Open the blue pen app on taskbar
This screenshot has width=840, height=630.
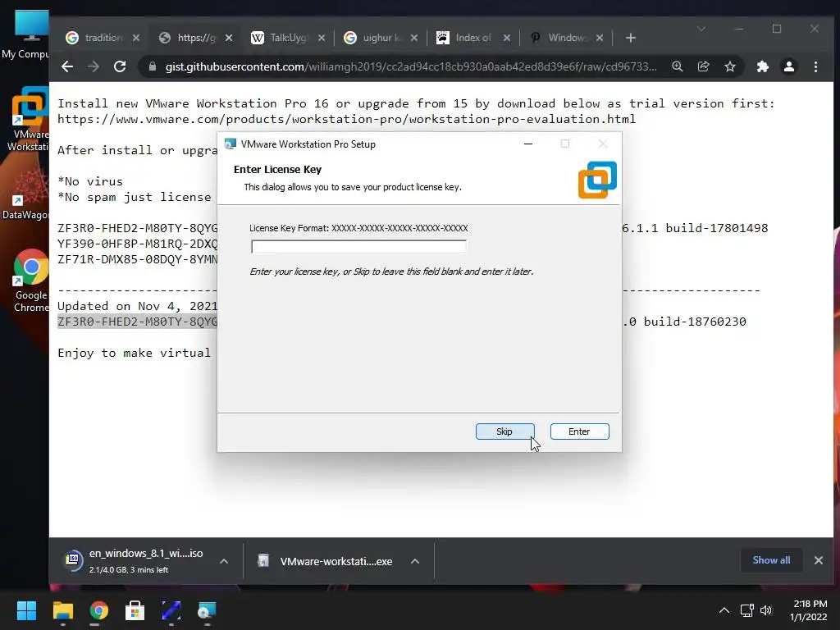click(171, 610)
